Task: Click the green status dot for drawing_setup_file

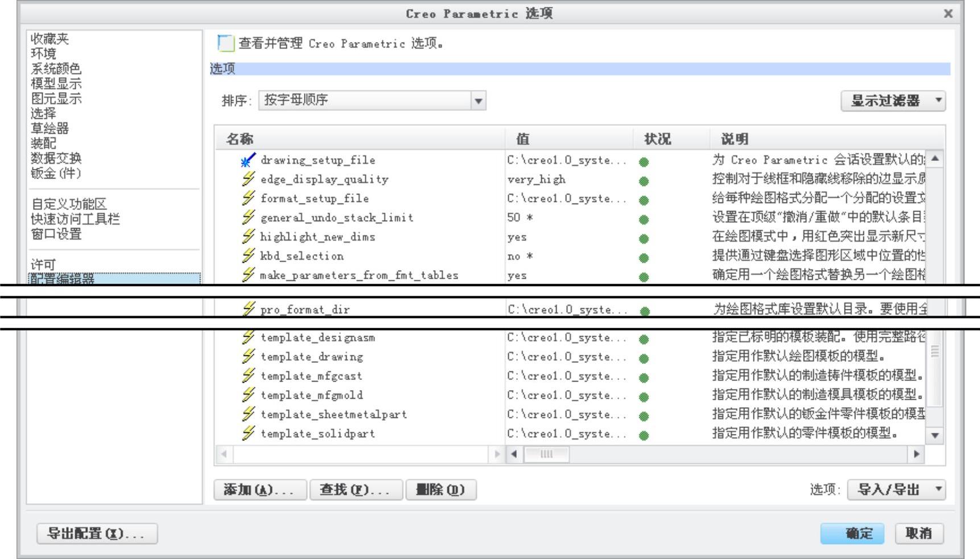Action: pos(644,162)
